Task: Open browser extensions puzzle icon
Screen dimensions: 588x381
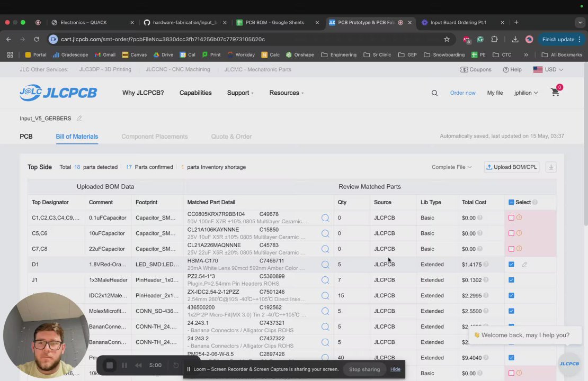Action: point(494,39)
